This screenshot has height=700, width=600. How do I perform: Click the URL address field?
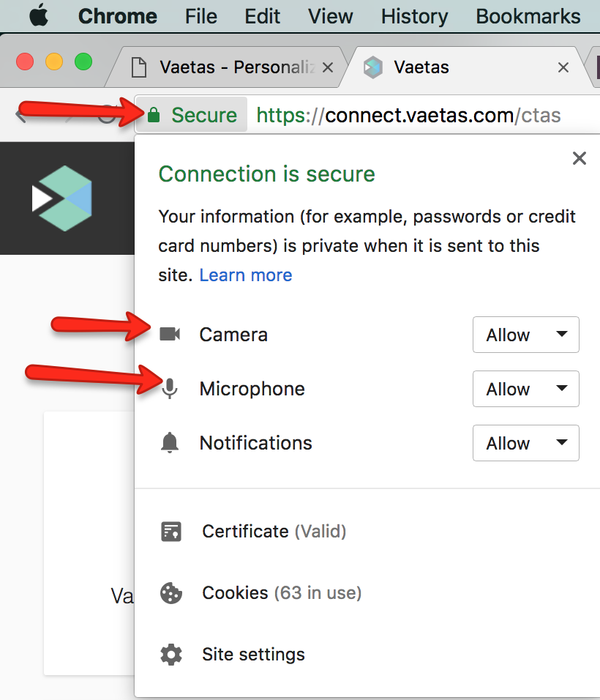408,115
